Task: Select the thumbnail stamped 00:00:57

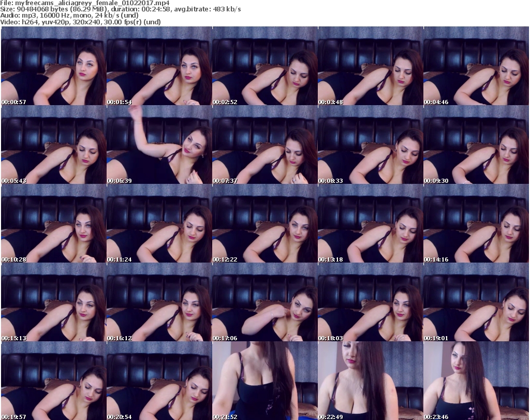Action: [x=54, y=66]
